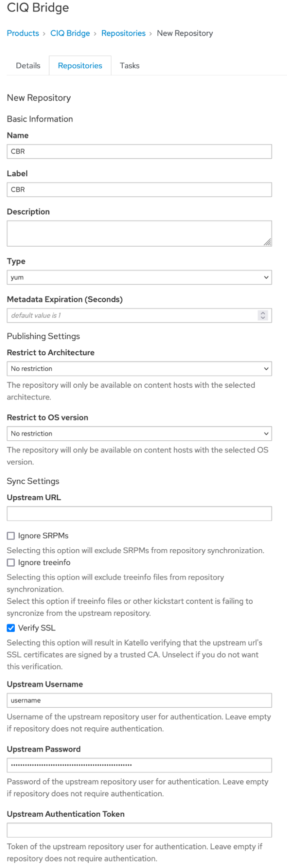Viewport: 287px width, 868px height.
Task: Focus the Upstream Authentication Token field
Action: pyautogui.click(x=139, y=830)
